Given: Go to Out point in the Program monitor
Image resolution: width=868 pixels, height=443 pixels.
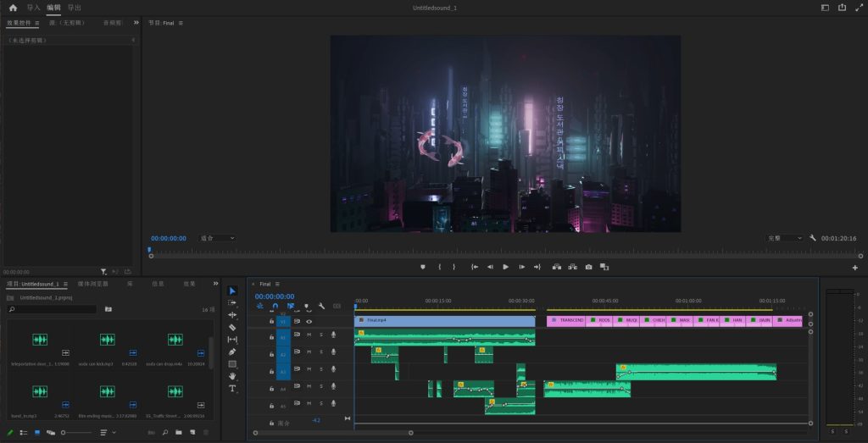Looking at the screenshot, I should pos(537,267).
